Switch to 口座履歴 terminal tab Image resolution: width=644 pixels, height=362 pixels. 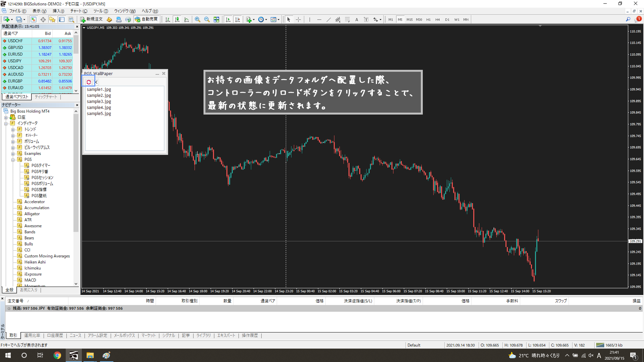click(x=55, y=335)
